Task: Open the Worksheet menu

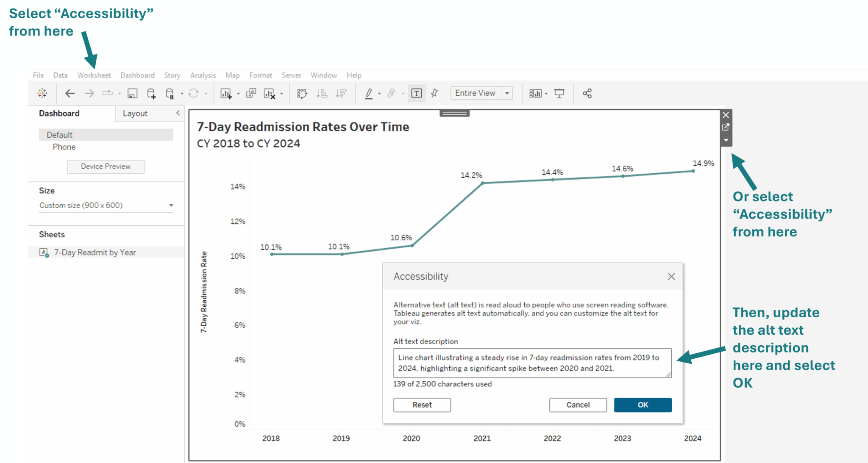Action: (x=94, y=75)
